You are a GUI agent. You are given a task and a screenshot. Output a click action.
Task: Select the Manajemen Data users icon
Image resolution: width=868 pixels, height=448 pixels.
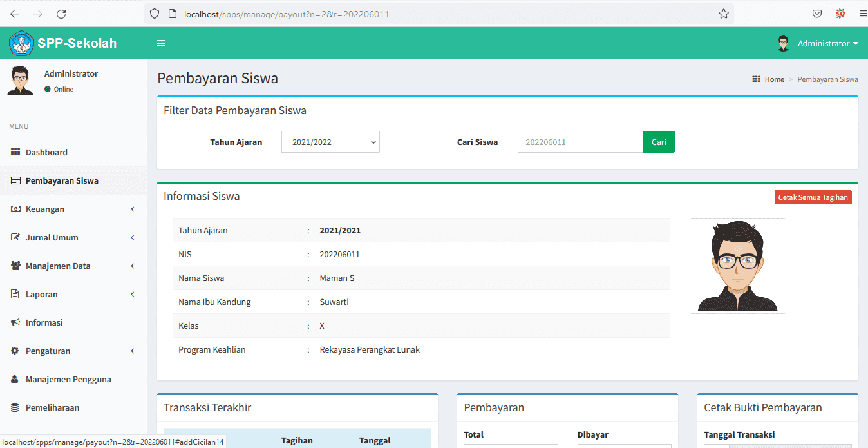click(x=15, y=266)
